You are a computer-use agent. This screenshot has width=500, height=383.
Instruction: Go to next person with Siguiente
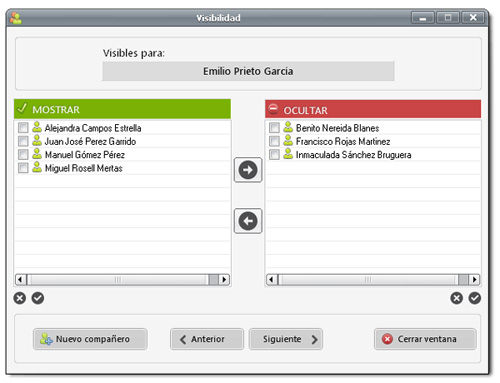coord(286,339)
